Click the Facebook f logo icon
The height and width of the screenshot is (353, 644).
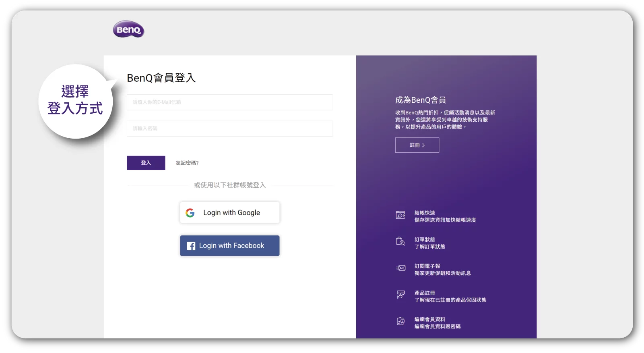click(x=191, y=246)
